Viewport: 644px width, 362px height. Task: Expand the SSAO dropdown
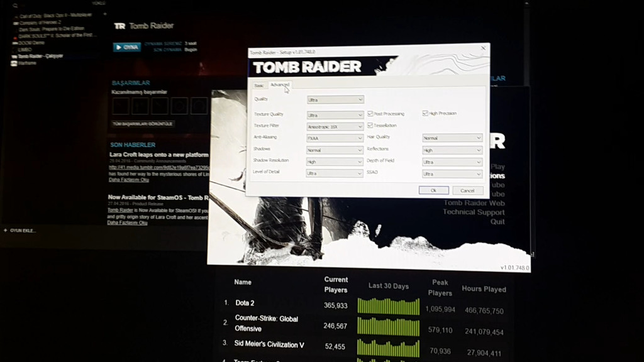(452, 174)
